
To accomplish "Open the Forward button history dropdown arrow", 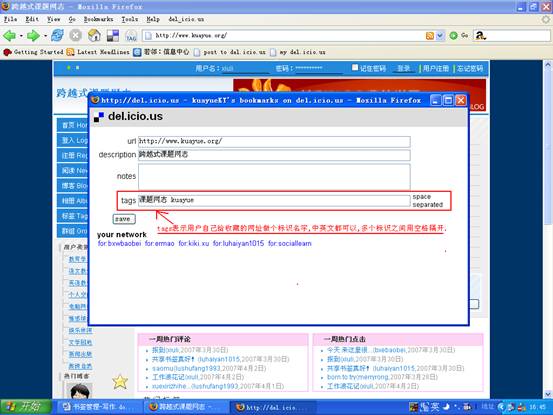I will click(45, 36).
